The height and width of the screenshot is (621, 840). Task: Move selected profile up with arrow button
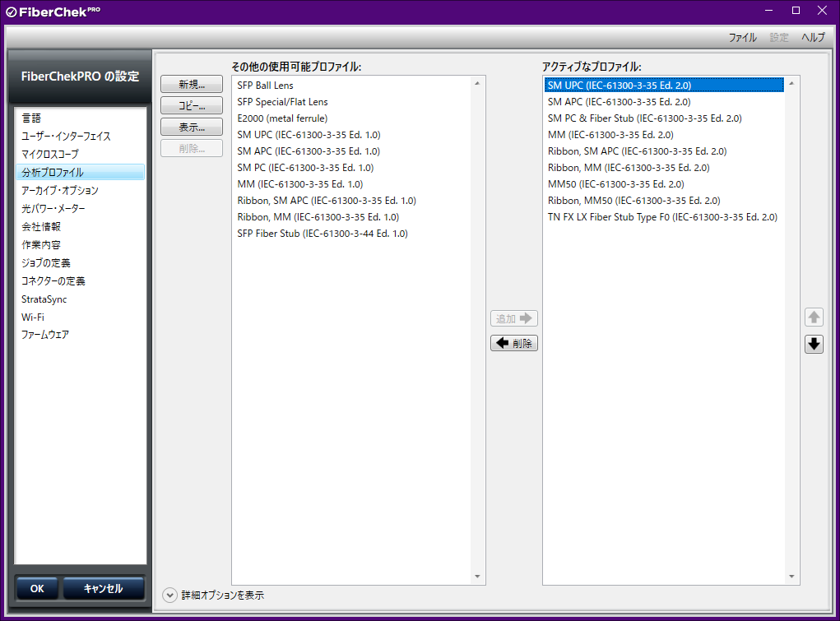(814, 317)
